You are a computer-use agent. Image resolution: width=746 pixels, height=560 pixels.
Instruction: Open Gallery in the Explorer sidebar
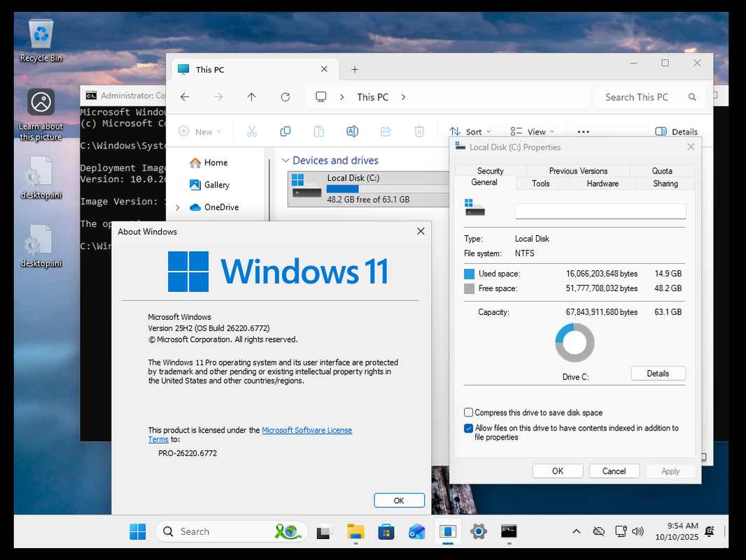coord(210,185)
